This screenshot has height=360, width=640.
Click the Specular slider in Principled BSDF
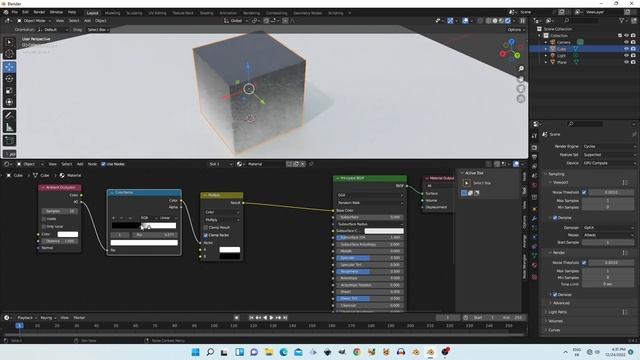click(370, 258)
